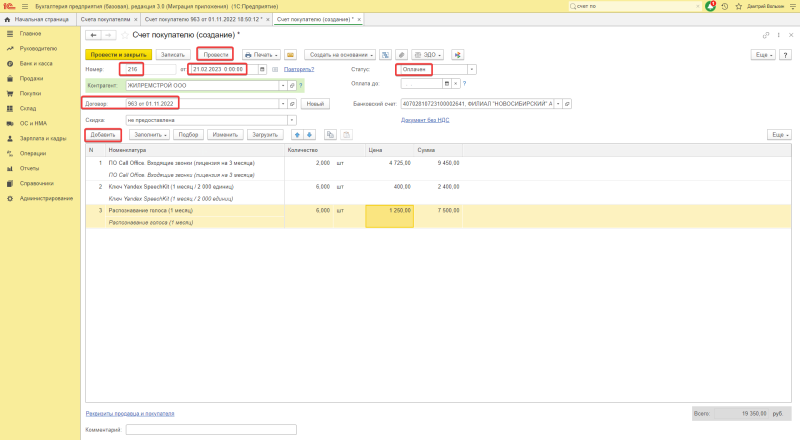Click the Новый contract button
800x440 pixels.
click(x=315, y=104)
